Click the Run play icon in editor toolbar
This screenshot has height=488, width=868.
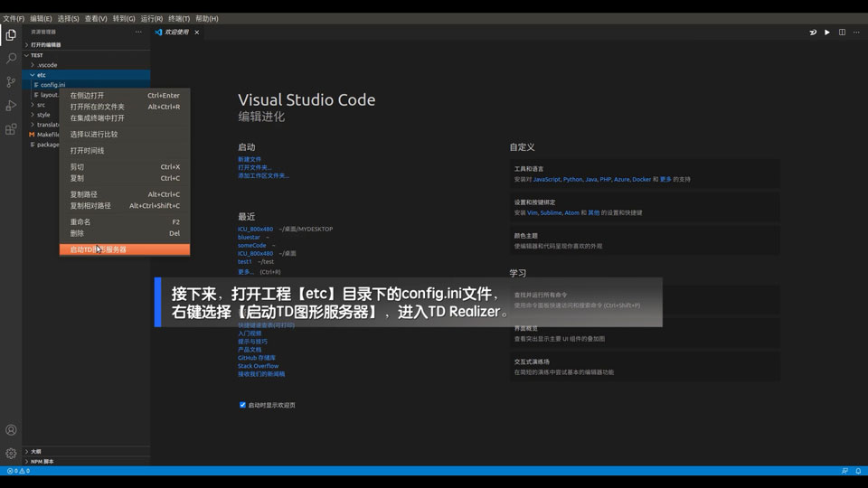point(826,33)
